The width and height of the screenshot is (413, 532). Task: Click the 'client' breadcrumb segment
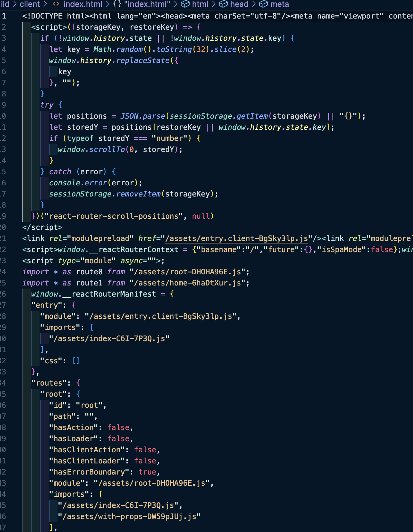tap(30, 4)
